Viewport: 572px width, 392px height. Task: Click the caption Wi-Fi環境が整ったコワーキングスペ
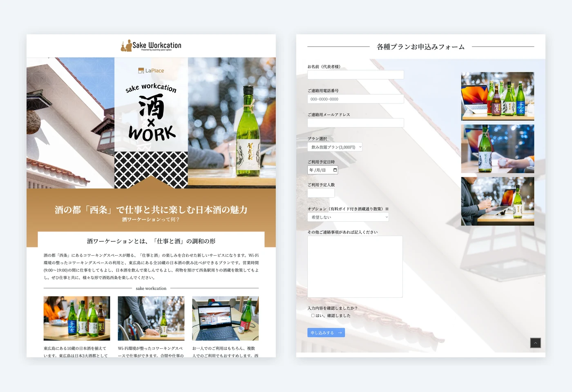pyautogui.click(x=150, y=348)
